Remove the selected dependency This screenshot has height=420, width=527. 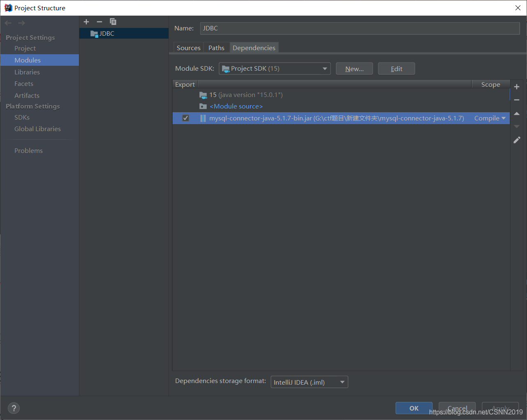(x=517, y=100)
